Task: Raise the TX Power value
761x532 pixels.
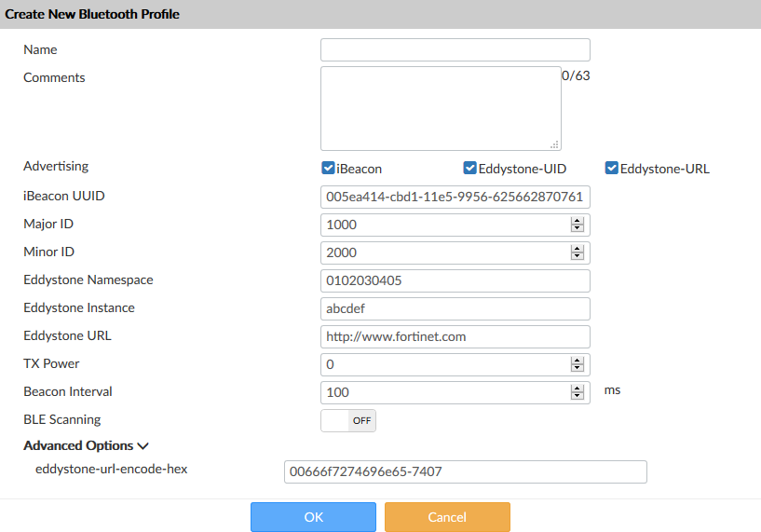Action: (x=577, y=361)
